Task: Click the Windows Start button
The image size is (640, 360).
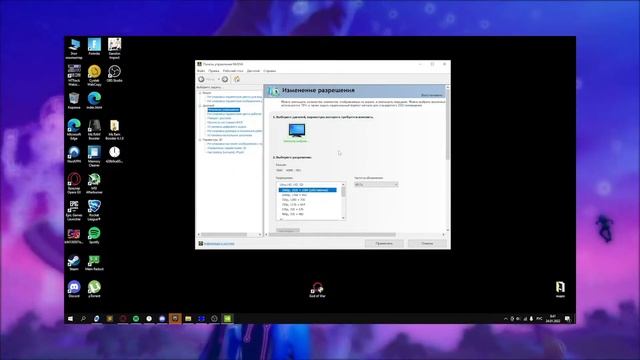Action: click(x=70, y=318)
